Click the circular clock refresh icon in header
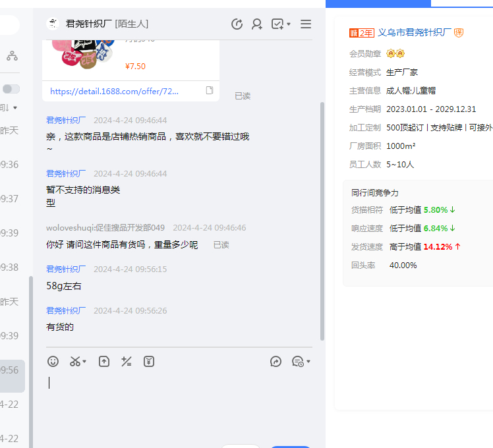The height and width of the screenshot is (448, 493). 237,24
